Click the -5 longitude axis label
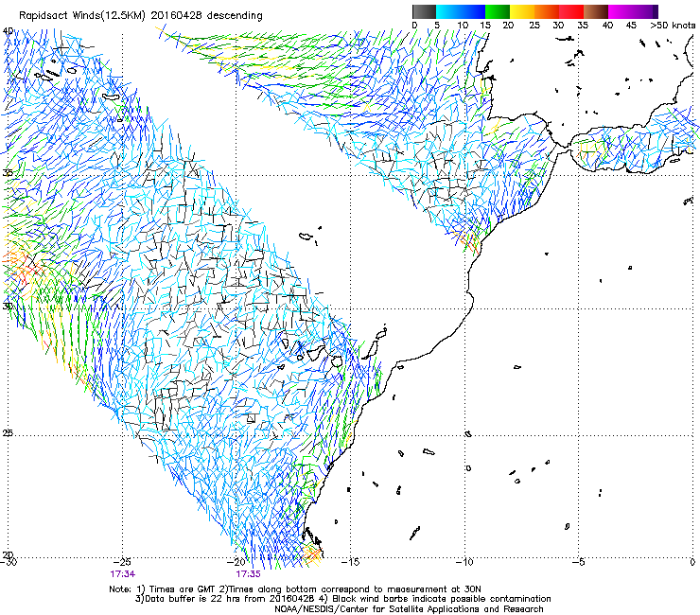 (579, 562)
